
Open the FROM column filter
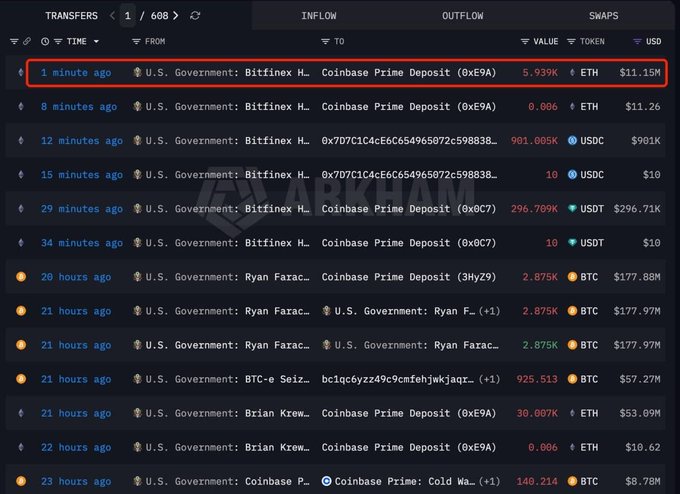point(136,42)
